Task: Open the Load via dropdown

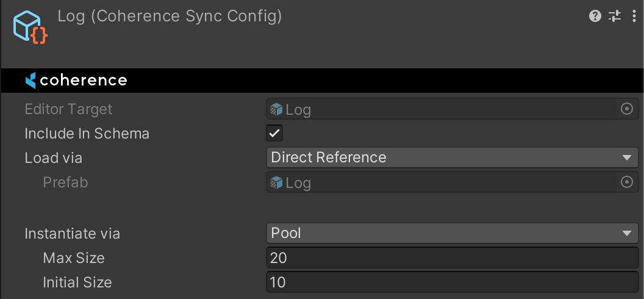Action: (452, 157)
